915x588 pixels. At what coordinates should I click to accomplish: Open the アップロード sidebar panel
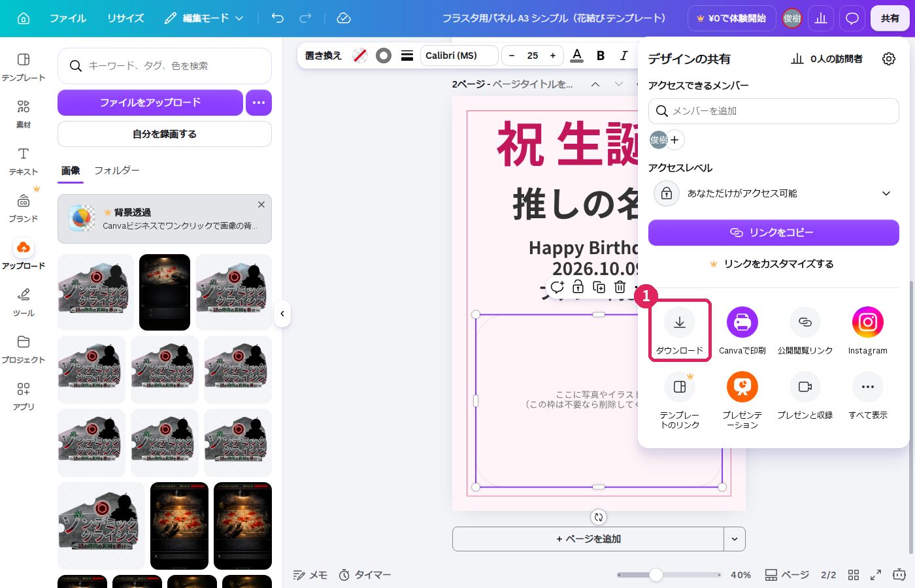point(24,255)
